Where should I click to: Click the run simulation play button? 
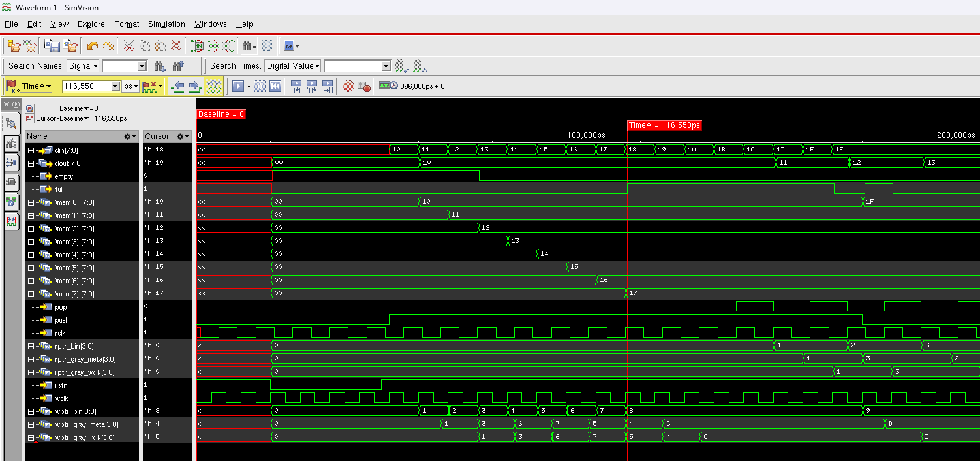238,86
